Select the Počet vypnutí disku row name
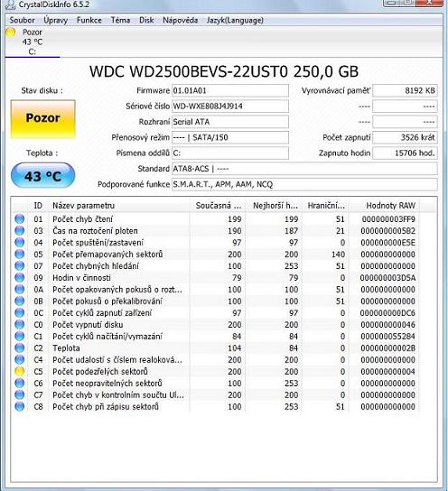 coord(88,324)
